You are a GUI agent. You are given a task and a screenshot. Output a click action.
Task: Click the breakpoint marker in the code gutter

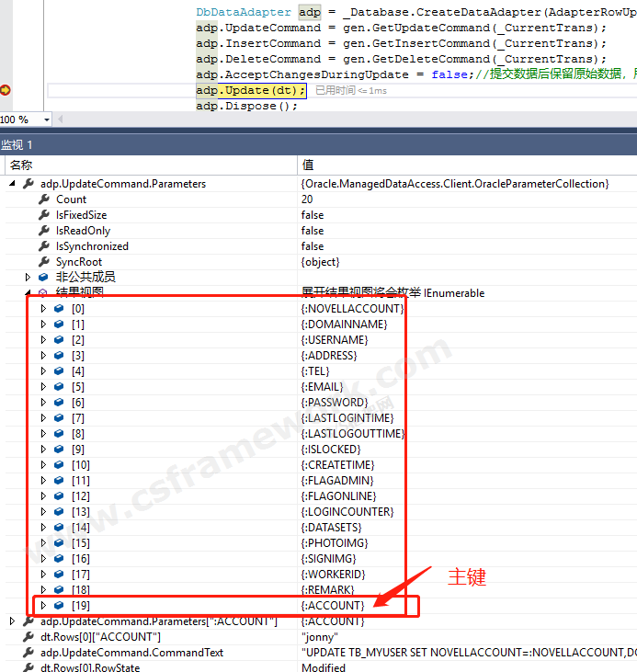click(6, 90)
